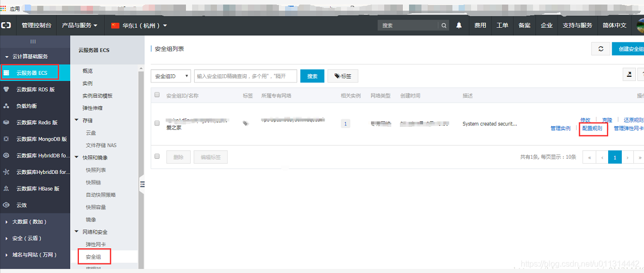Click the previous-page arrow in pagination
The height and width of the screenshot is (273, 644).
click(602, 157)
